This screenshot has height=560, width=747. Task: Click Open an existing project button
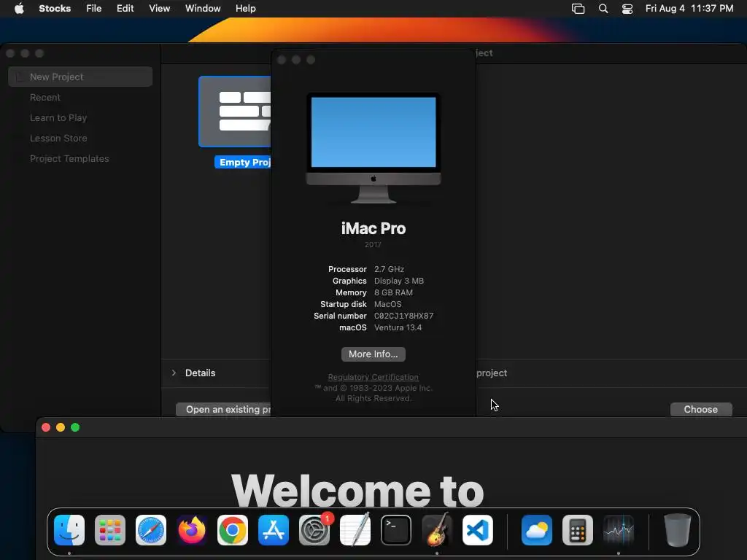223,409
